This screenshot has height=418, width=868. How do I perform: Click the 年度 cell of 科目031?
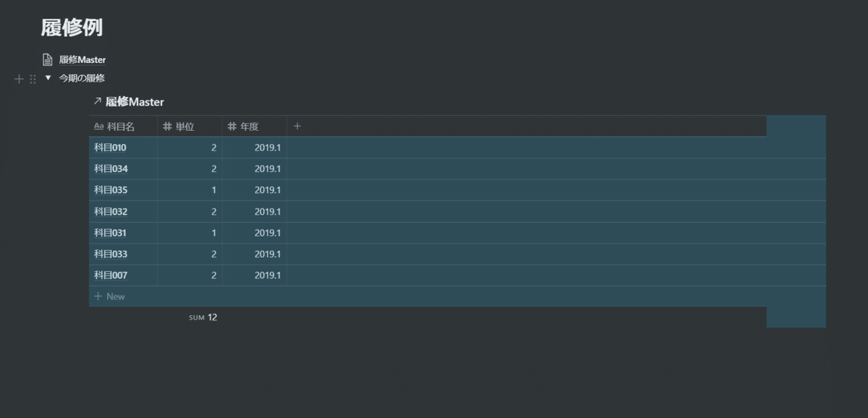pos(254,233)
